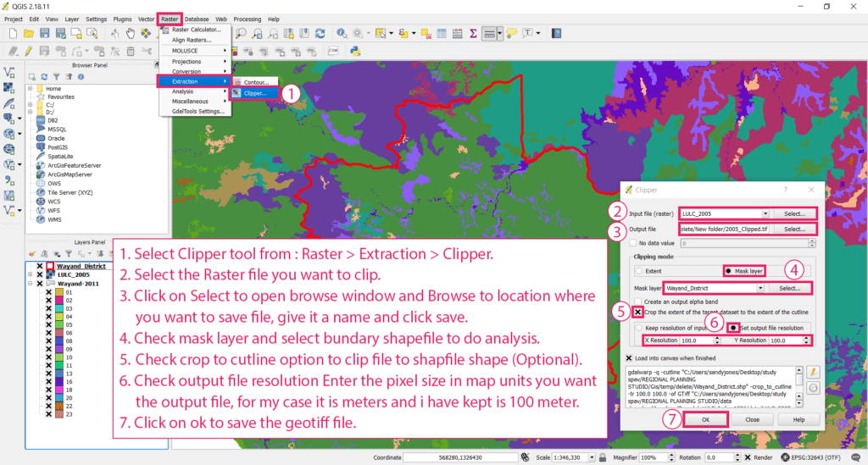Toggle visibility of LULC_2005 layer

point(40,274)
